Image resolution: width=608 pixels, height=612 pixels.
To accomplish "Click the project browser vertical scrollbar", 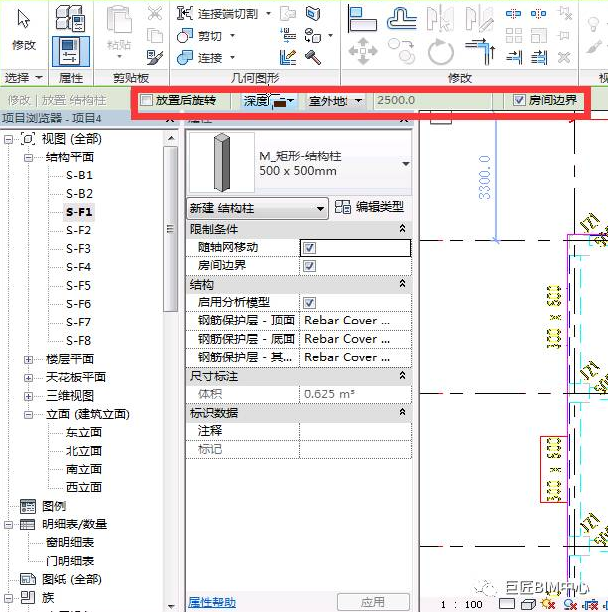I will (x=170, y=229).
